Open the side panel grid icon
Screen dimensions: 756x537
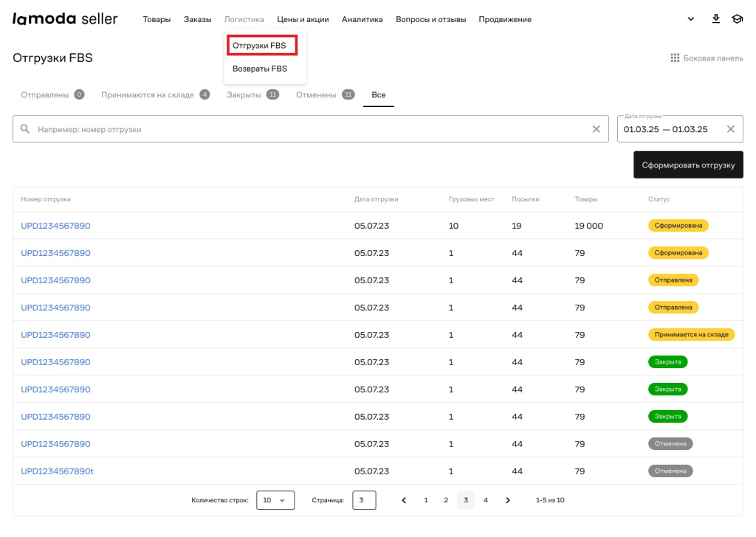coord(674,58)
